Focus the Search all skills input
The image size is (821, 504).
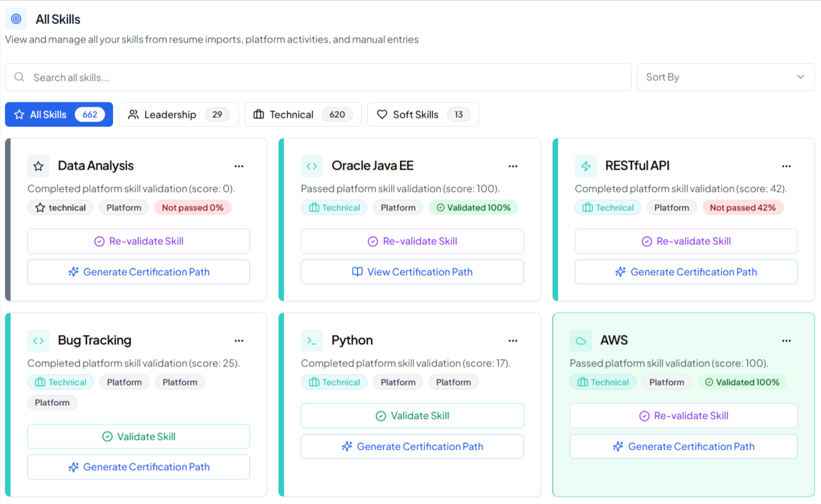click(318, 77)
